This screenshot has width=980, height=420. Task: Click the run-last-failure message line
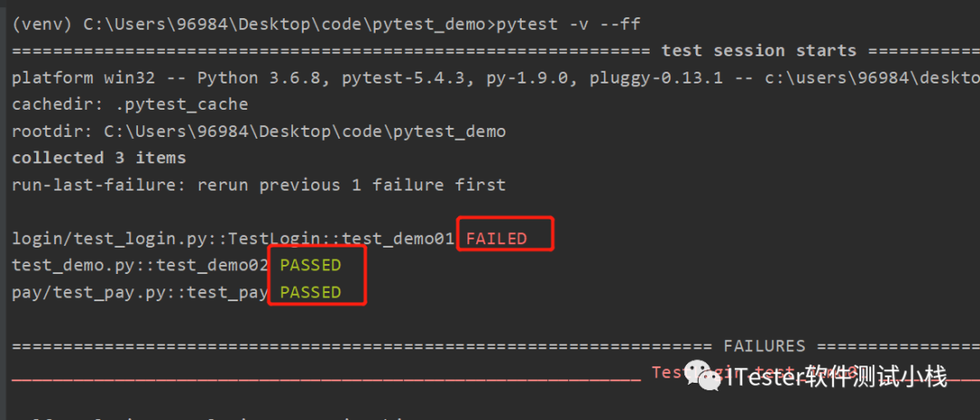[259, 184]
